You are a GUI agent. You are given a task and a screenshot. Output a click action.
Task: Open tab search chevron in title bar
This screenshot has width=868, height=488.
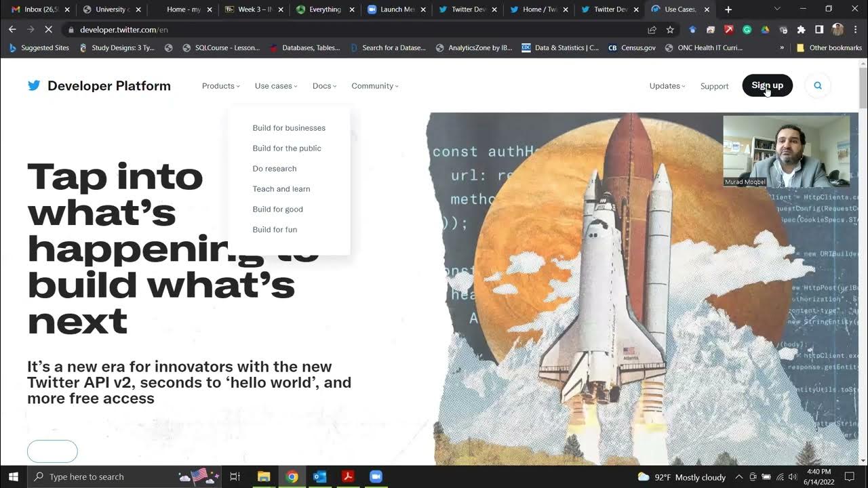pyautogui.click(x=777, y=9)
